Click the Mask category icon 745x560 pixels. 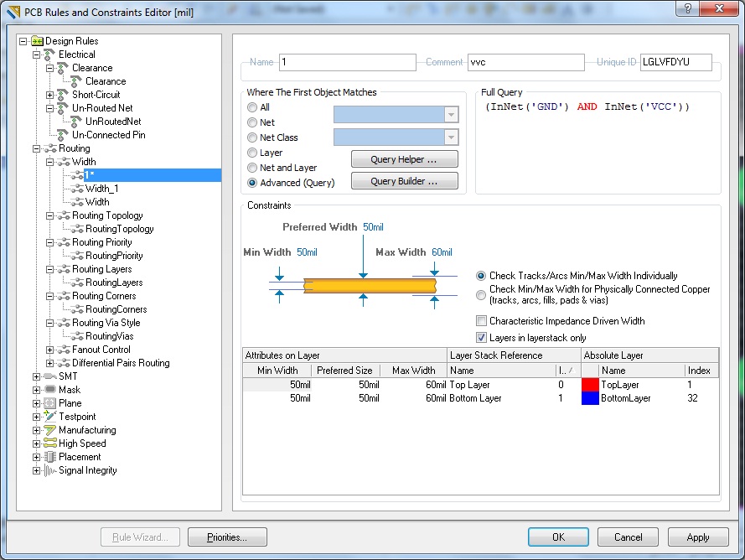click(x=50, y=389)
